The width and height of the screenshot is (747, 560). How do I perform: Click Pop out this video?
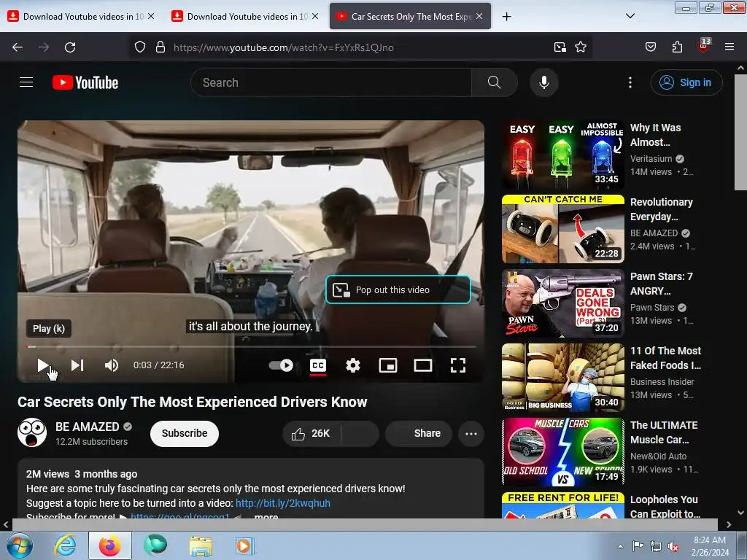click(x=398, y=289)
